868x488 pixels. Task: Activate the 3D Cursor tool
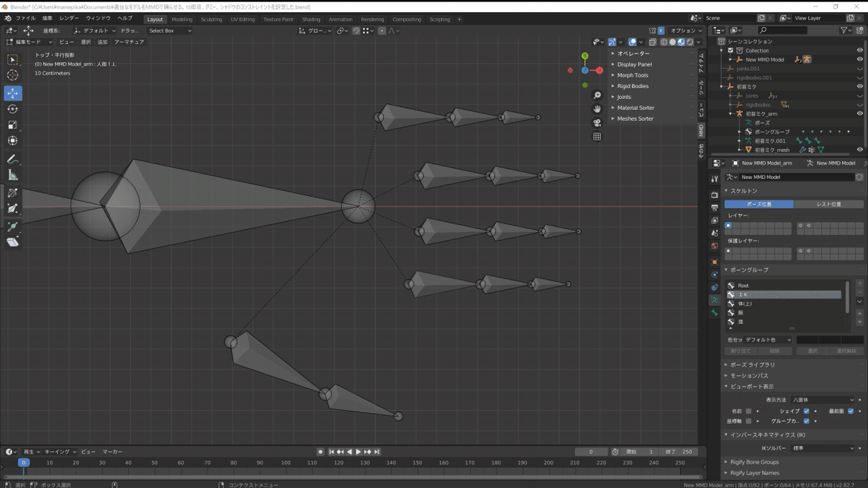[12, 76]
